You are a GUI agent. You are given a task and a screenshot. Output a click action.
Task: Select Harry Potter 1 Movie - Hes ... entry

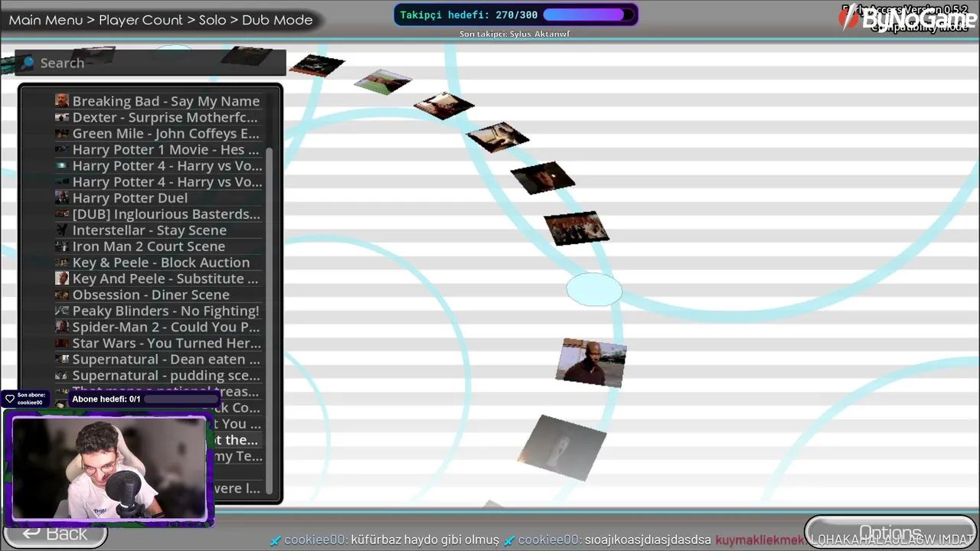159,149
